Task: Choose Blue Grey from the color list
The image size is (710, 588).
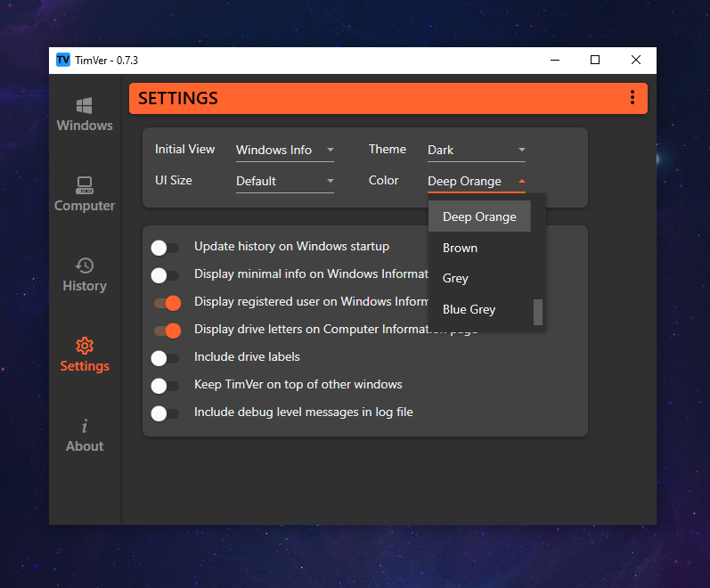Action: point(479,309)
